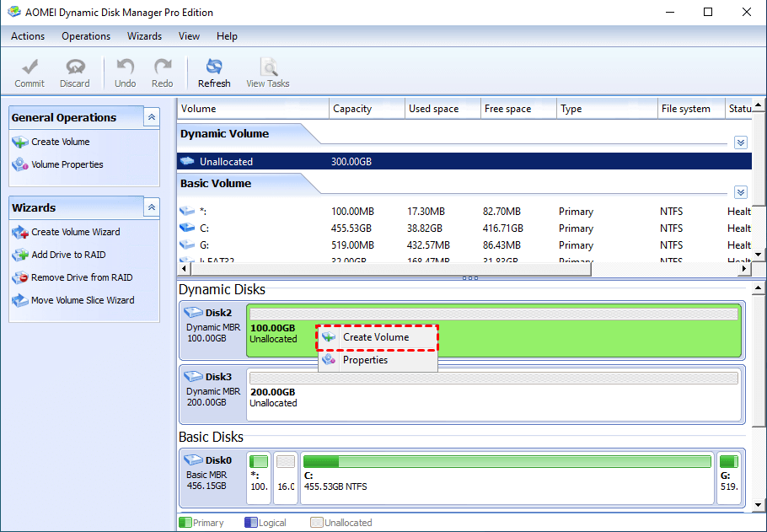Screen dimensions: 767x532
Task: Click the Disk2 drive icon
Action: (193, 312)
